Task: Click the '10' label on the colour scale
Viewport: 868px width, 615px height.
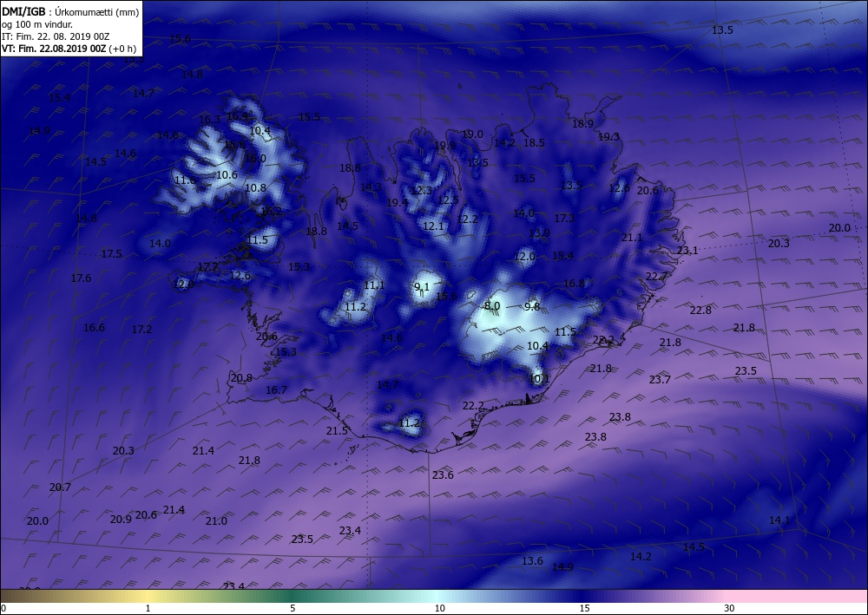Action: (x=439, y=608)
